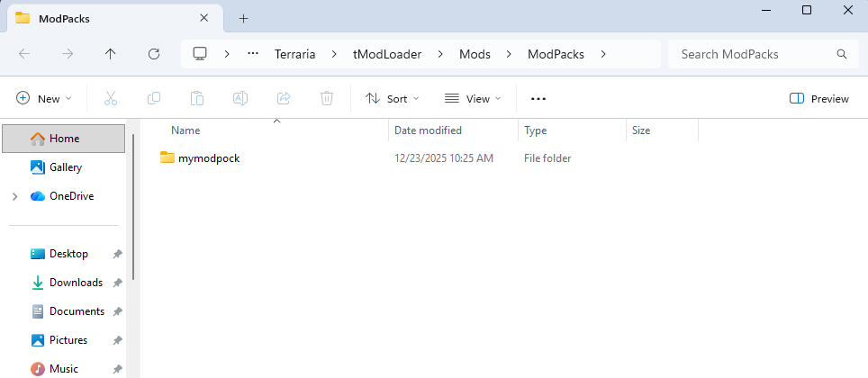Expand the chevron after Terraria

pos(334,54)
